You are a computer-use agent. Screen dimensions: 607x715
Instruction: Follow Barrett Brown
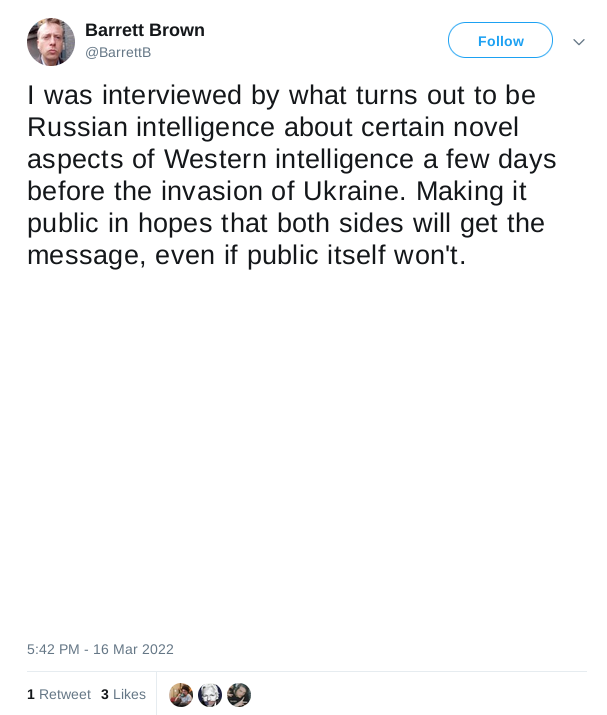(500, 41)
